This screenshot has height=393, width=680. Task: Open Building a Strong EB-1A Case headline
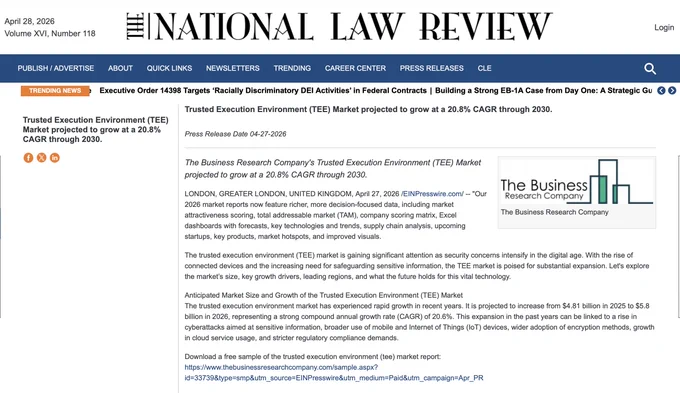click(x=543, y=91)
